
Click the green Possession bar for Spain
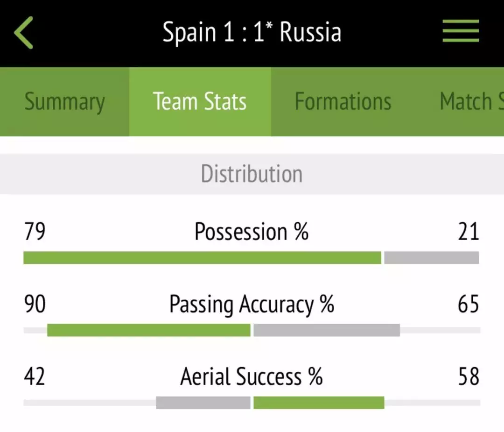pos(202,258)
